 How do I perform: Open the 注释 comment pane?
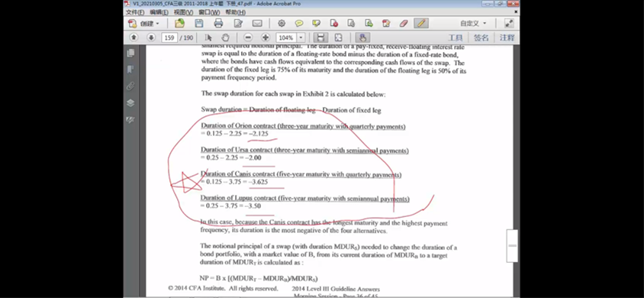click(x=507, y=37)
